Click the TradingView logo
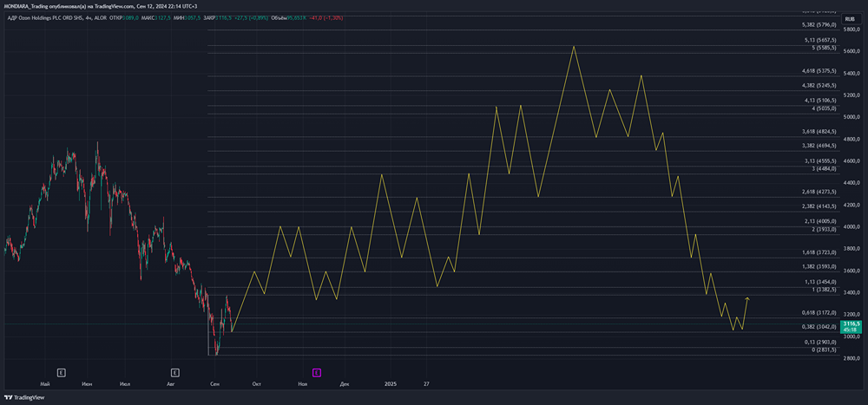Screen dimensions: 868x405 coord(24,398)
